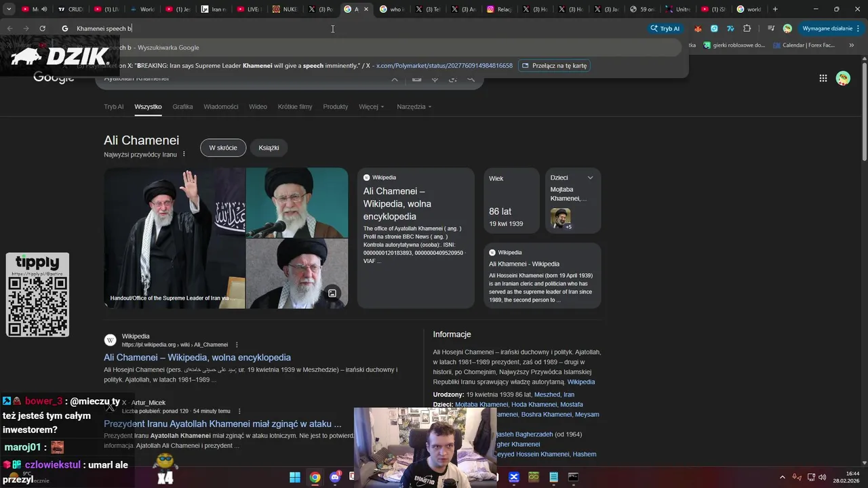Open the notepad app in taskbar
Screen dimensions: 868x488
553,477
